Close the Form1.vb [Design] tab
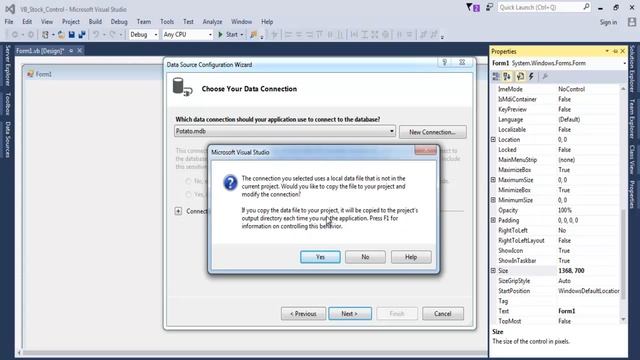 click(80, 51)
